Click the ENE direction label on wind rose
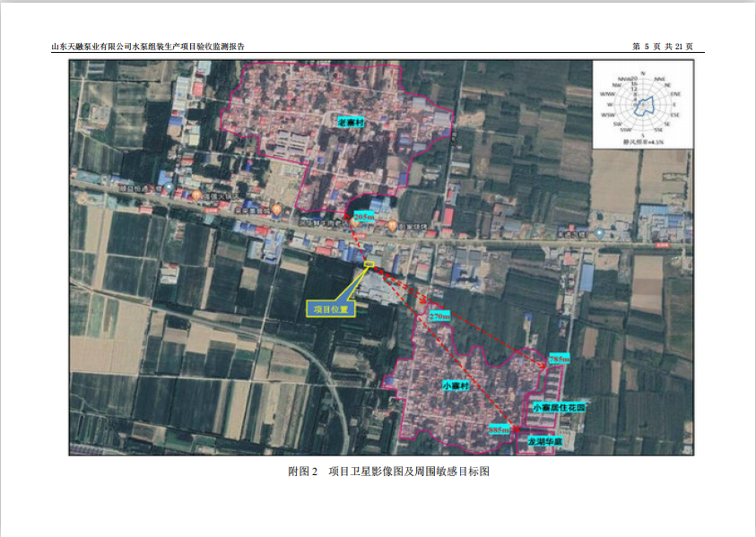 675,94
